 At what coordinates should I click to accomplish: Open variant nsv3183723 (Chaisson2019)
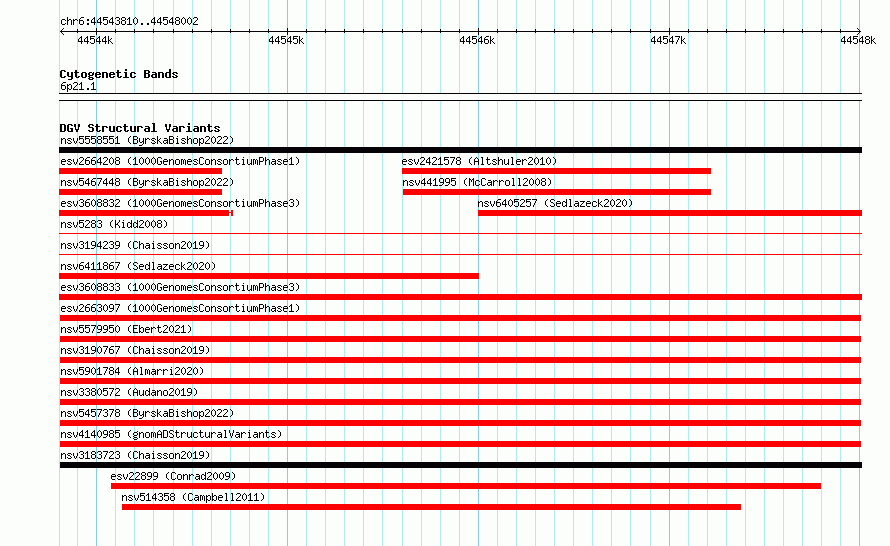pyautogui.click(x=135, y=455)
